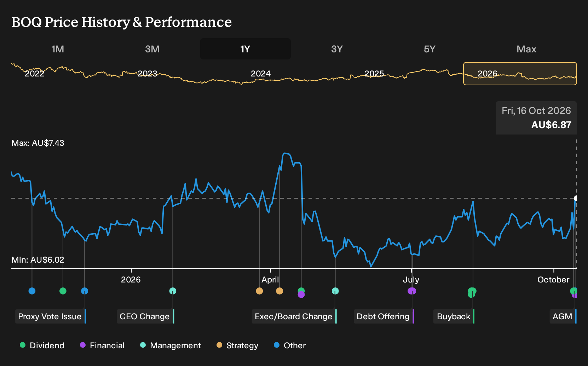This screenshot has width=588, height=366.
Task: Click the BOQ Price History & Performance title
Action: (122, 22)
